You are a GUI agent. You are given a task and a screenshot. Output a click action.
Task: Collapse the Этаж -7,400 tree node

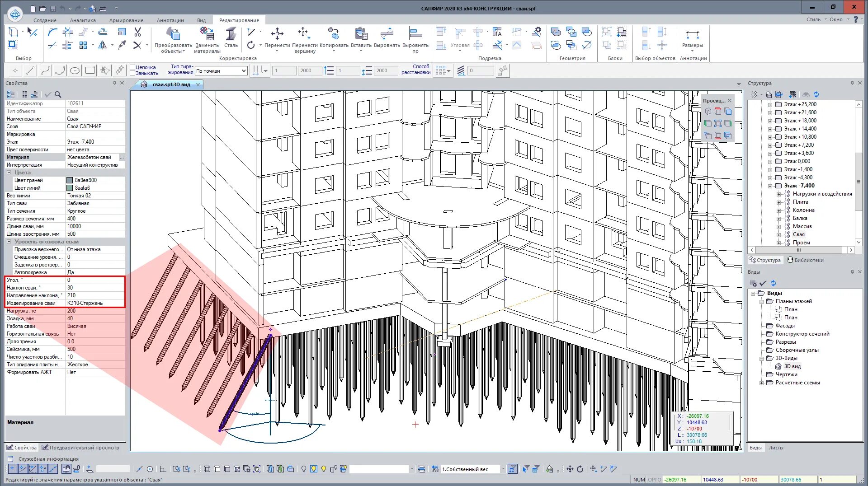[x=770, y=186]
